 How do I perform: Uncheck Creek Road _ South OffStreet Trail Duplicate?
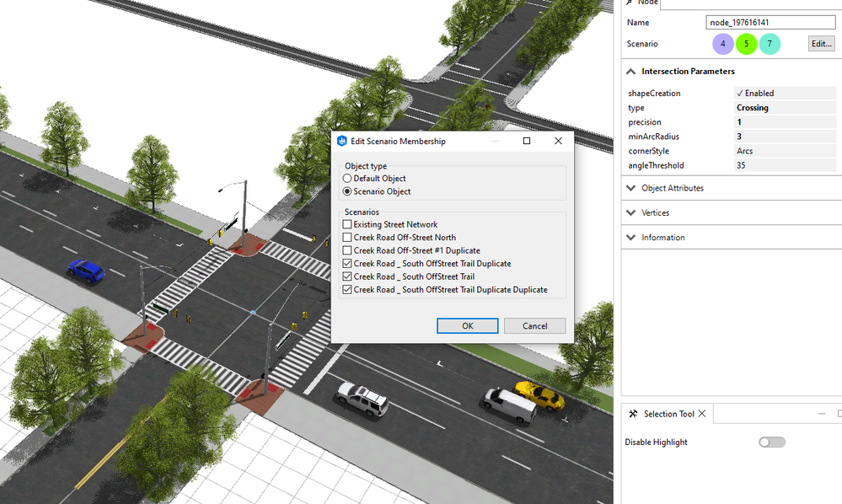click(x=347, y=264)
